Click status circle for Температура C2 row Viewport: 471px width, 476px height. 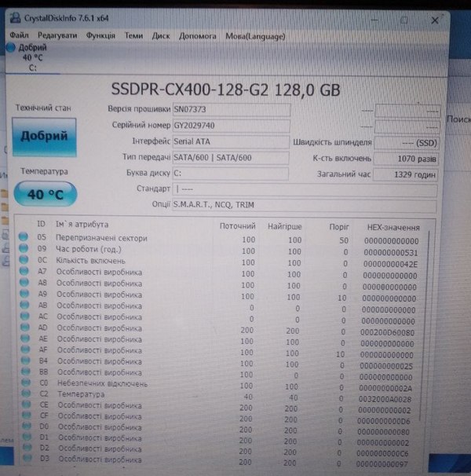[24, 394]
